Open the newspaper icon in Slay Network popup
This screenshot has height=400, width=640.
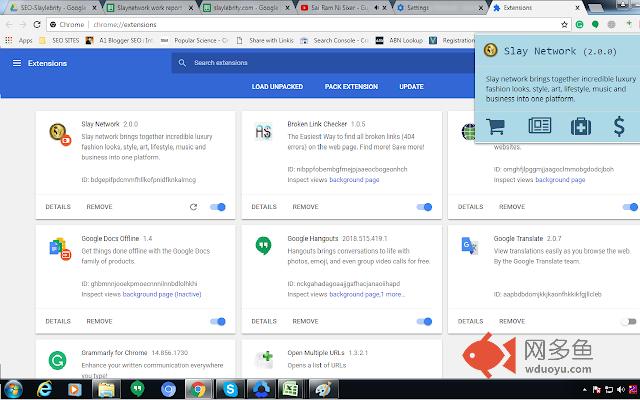click(540, 125)
